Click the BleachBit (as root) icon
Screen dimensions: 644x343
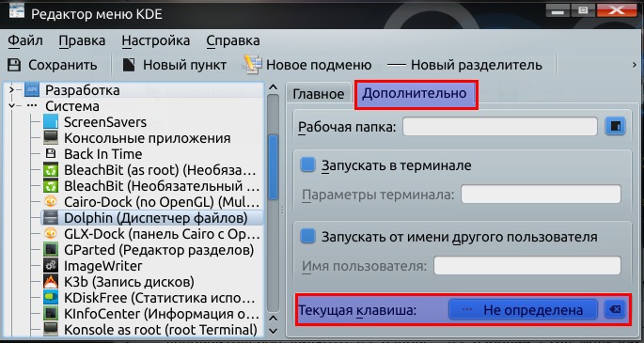[x=51, y=170]
